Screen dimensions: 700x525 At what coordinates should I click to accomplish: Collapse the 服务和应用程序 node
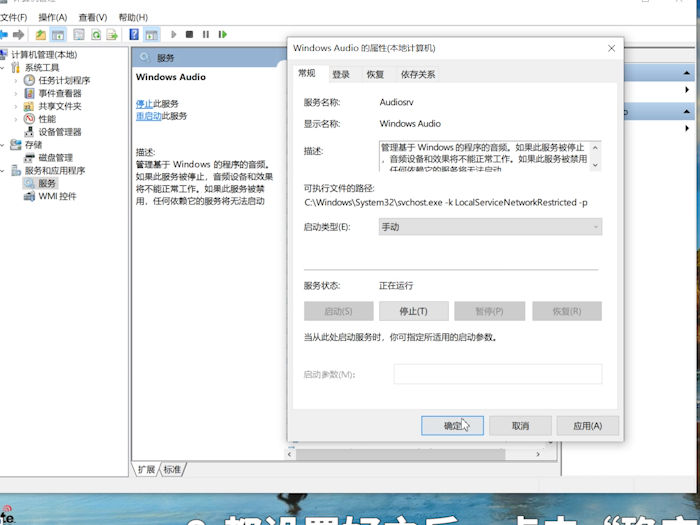[4, 171]
